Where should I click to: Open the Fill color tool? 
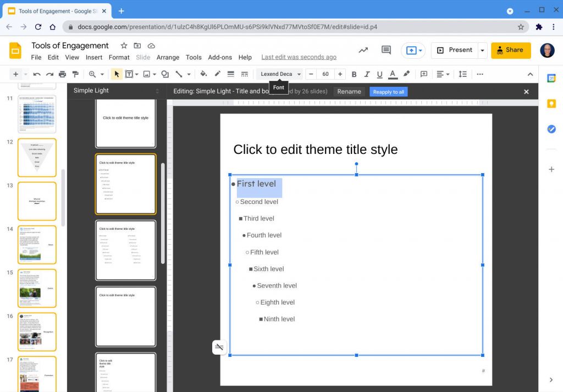coord(203,74)
